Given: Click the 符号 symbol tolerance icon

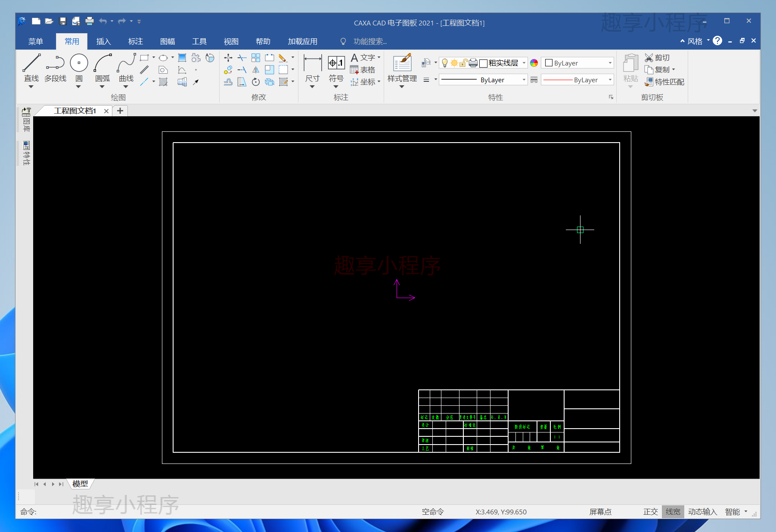Looking at the screenshot, I should click(336, 67).
